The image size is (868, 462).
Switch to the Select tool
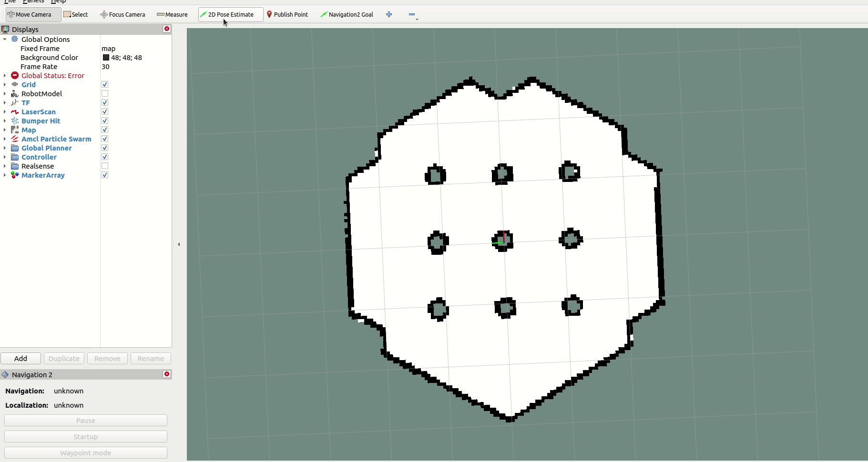click(x=76, y=14)
